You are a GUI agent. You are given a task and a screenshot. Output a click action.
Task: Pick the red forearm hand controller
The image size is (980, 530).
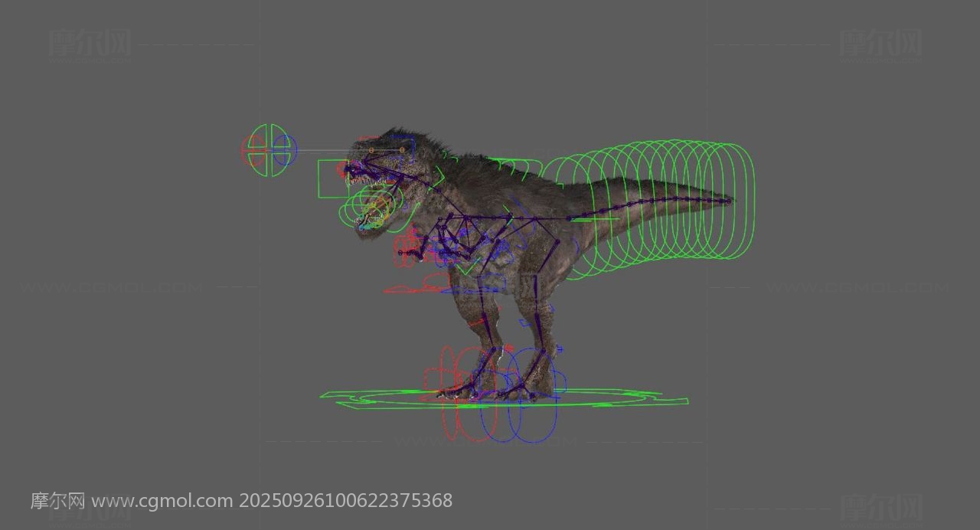400,250
